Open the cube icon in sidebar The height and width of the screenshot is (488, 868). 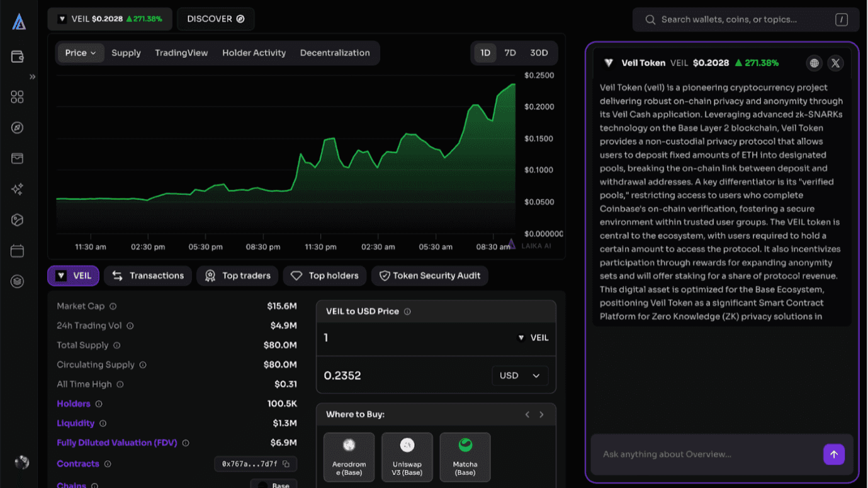point(18,220)
